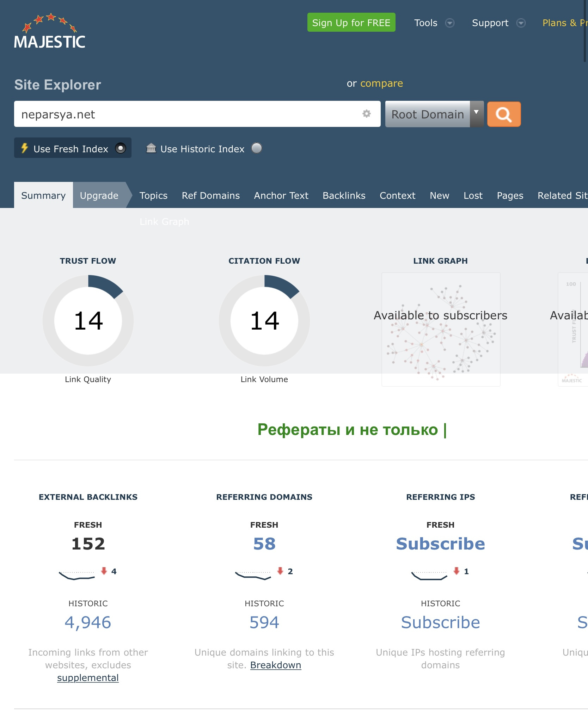588x718 pixels.
Task: Open Plans & Pricing link
Action: 565,23
